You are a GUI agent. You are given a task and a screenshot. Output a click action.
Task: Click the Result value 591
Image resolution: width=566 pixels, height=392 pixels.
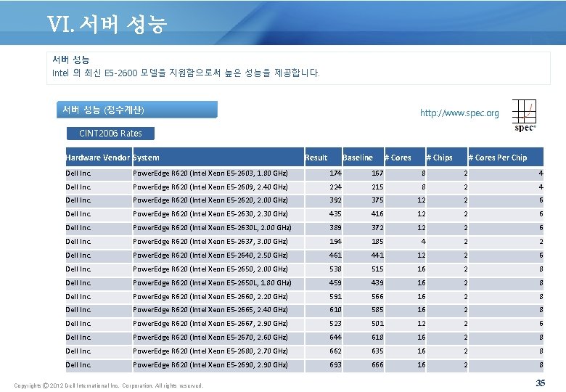[335, 296]
